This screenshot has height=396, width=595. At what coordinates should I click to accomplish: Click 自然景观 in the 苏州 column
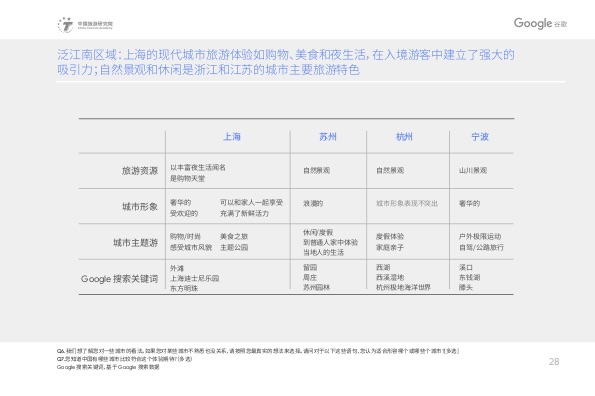pyautogui.click(x=316, y=170)
